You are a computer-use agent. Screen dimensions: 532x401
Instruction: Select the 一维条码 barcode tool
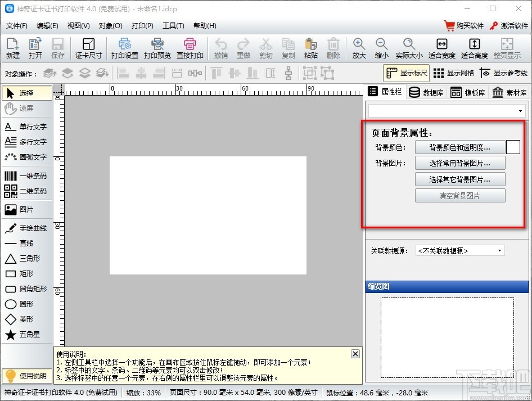[27, 175]
